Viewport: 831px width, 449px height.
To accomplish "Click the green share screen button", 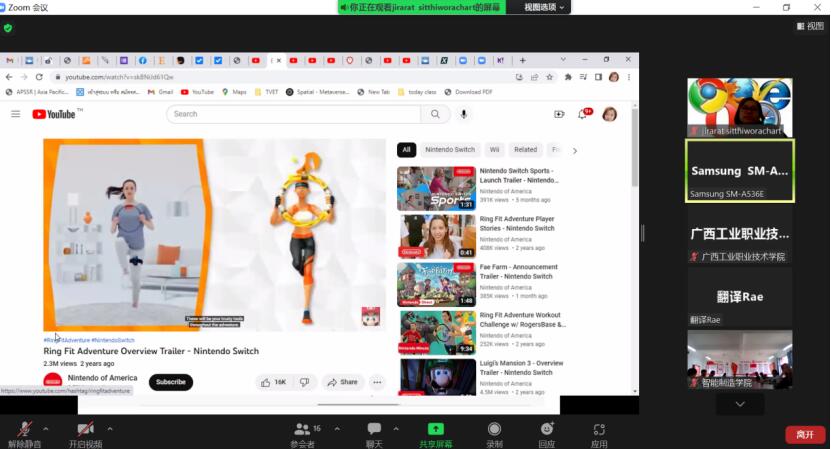I will point(436,434).
